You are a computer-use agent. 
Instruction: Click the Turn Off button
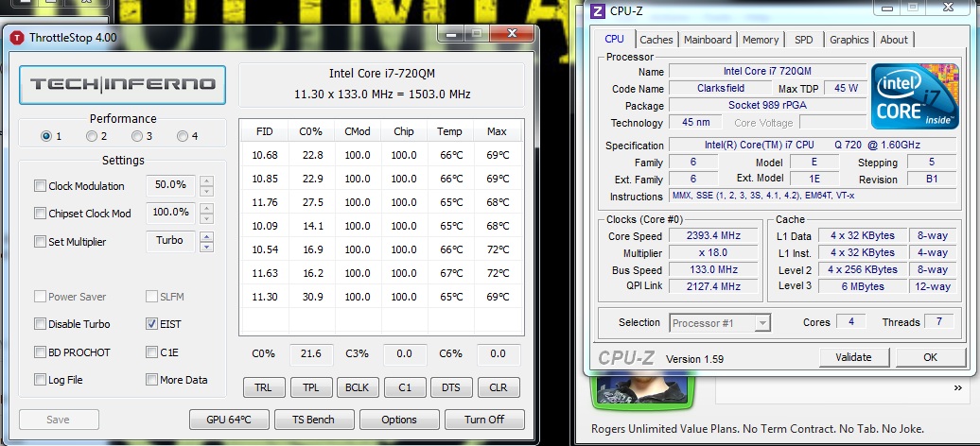[x=484, y=420]
